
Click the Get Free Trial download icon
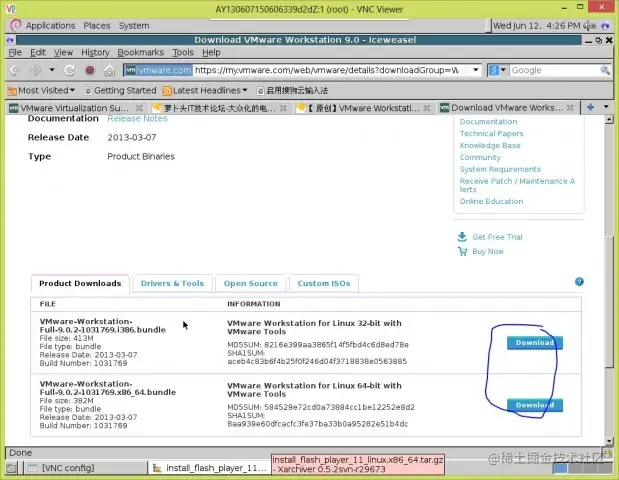tap(462, 236)
